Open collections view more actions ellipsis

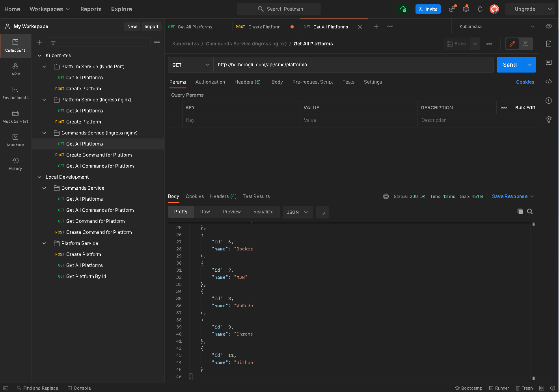point(157,42)
